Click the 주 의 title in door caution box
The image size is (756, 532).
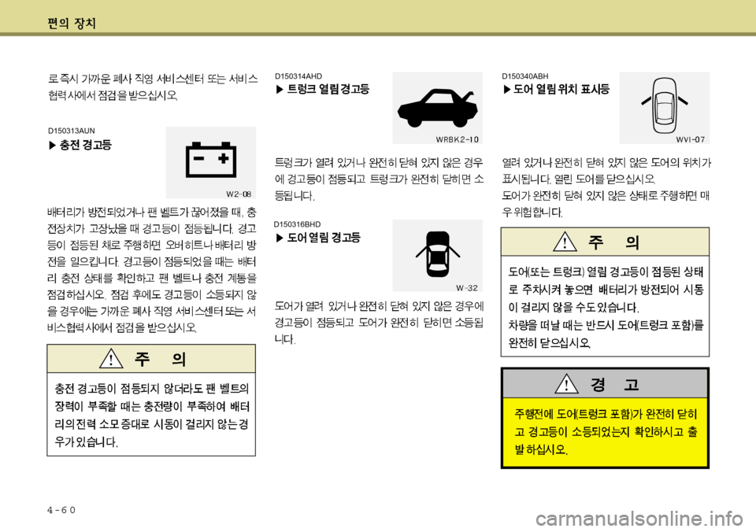[613, 242]
